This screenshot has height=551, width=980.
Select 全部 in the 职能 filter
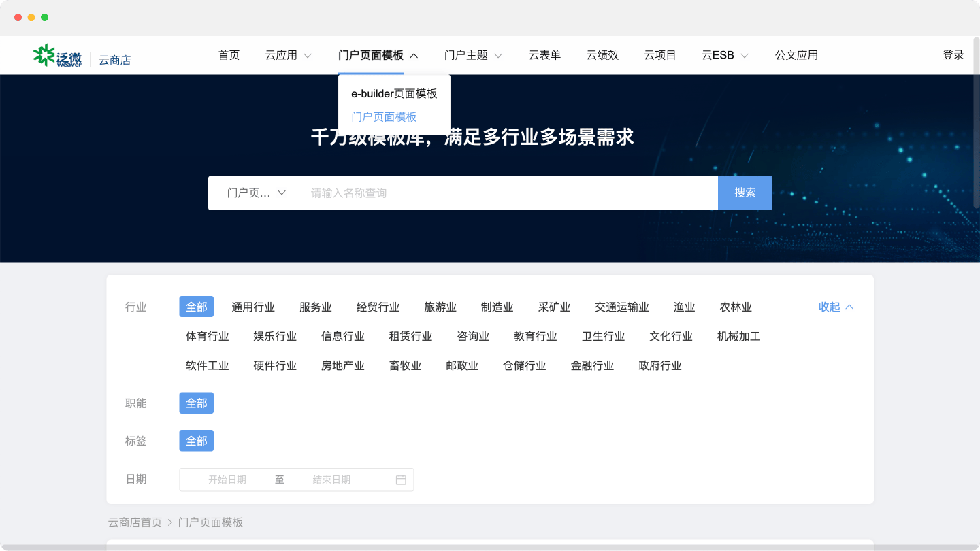pyautogui.click(x=197, y=403)
